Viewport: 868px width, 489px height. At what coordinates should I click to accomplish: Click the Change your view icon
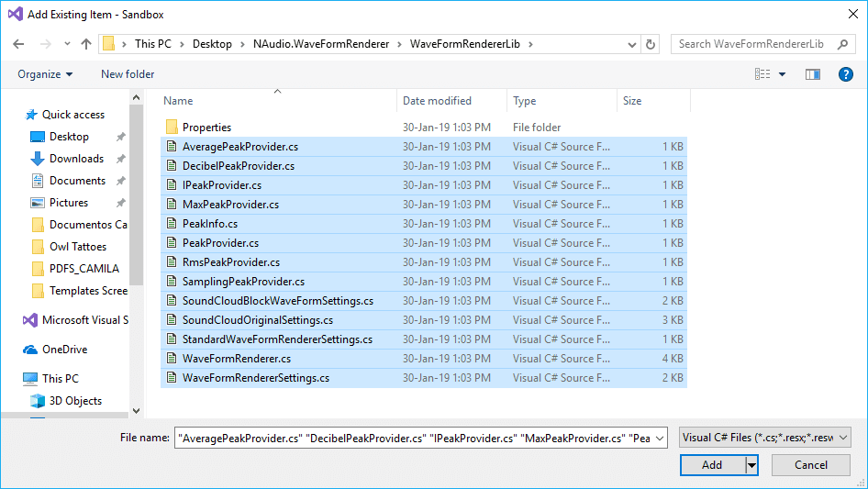coord(762,74)
